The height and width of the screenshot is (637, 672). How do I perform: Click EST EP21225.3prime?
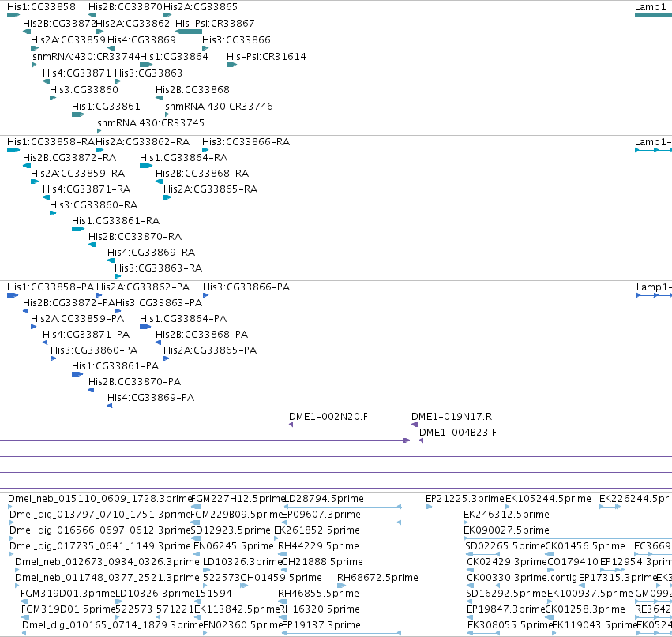point(464,499)
